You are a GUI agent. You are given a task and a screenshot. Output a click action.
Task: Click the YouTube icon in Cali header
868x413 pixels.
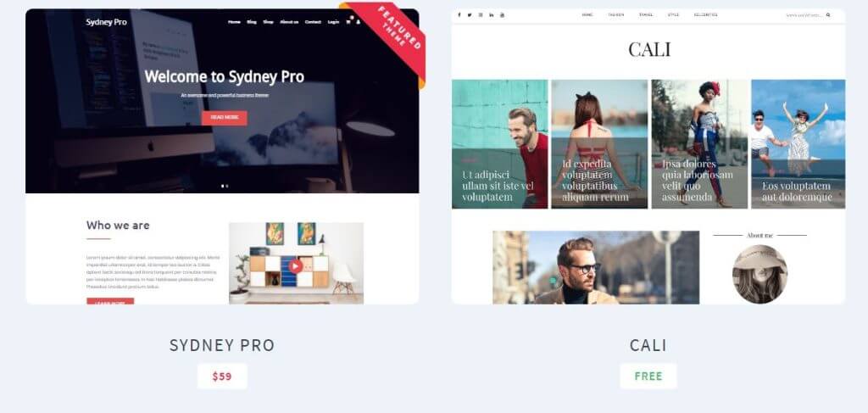(502, 15)
